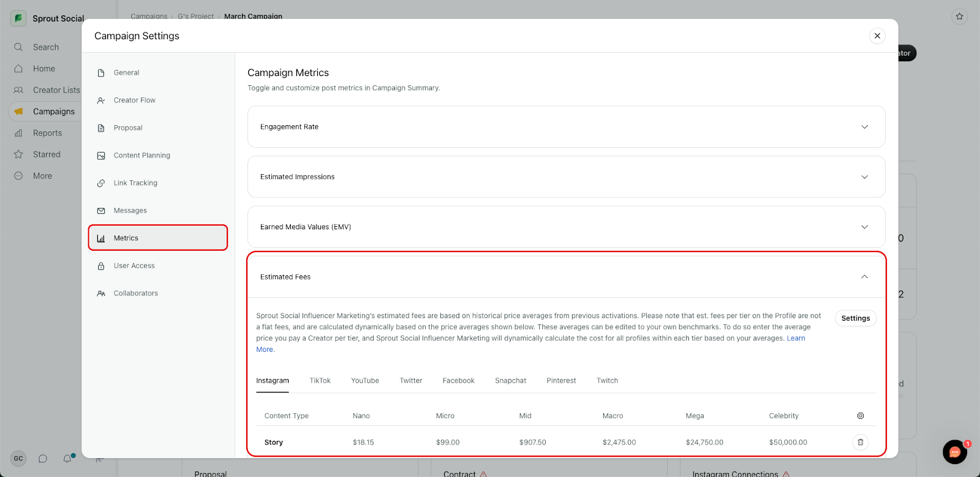Click the Content Planning image icon
Screen dimensions: 980x477
pos(101,156)
